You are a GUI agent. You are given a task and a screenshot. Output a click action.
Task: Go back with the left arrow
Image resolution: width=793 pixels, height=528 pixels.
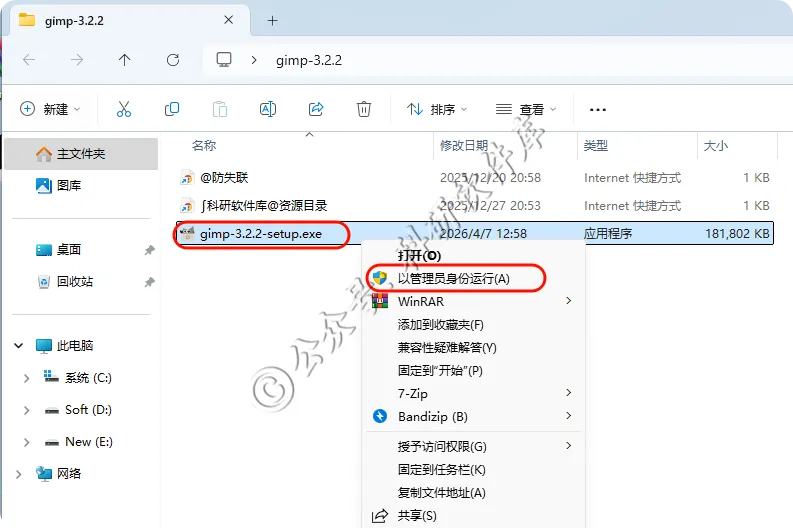[x=29, y=60]
